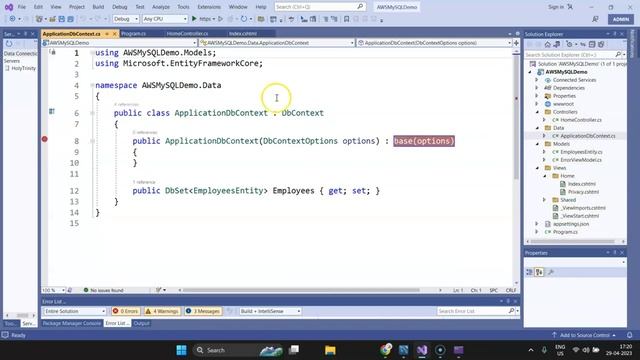This screenshot has height=360, width=640.
Task: Select _ViewStart.cshtml in Solution Explorer
Action: pos(580,216)
